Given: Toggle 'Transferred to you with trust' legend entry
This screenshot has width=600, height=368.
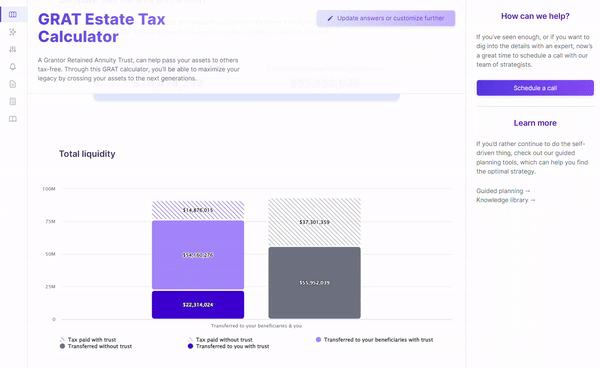Looking at the screenshot, I should tap(228, 346).
